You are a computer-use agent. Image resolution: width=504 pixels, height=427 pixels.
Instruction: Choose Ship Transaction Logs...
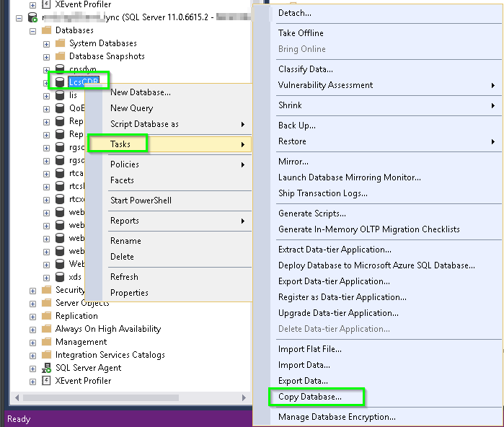point(323,193)
